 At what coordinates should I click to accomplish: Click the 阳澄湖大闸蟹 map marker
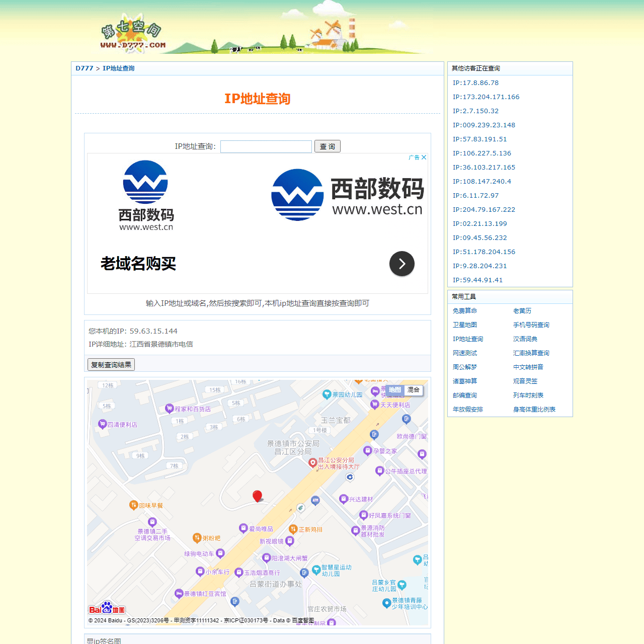pos(267,557)
